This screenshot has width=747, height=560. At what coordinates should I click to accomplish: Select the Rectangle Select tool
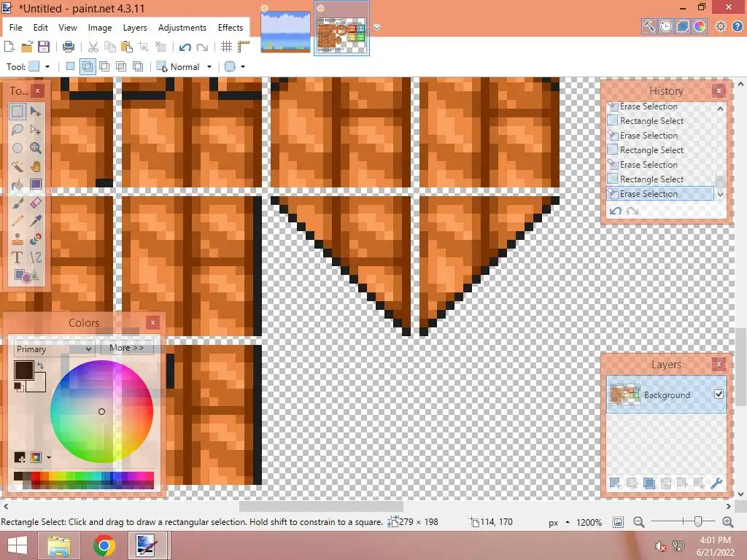(18, 112)
